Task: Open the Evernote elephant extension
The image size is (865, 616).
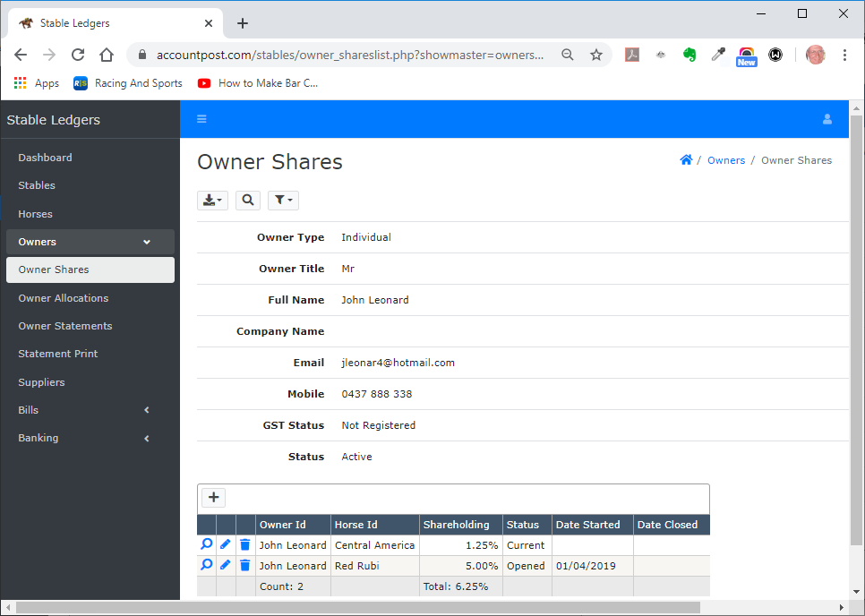Action: coord(689,55)
